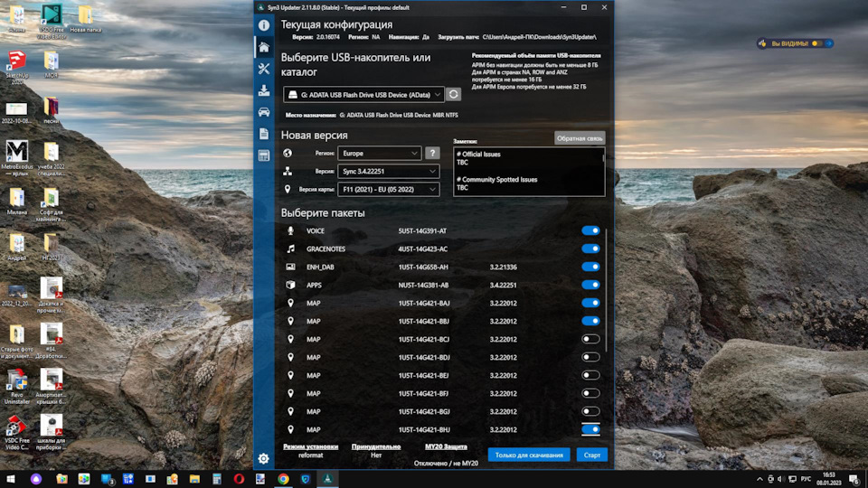Open the Регион Europe dropdown
This screenshot has height=488, width=868.
379,154
